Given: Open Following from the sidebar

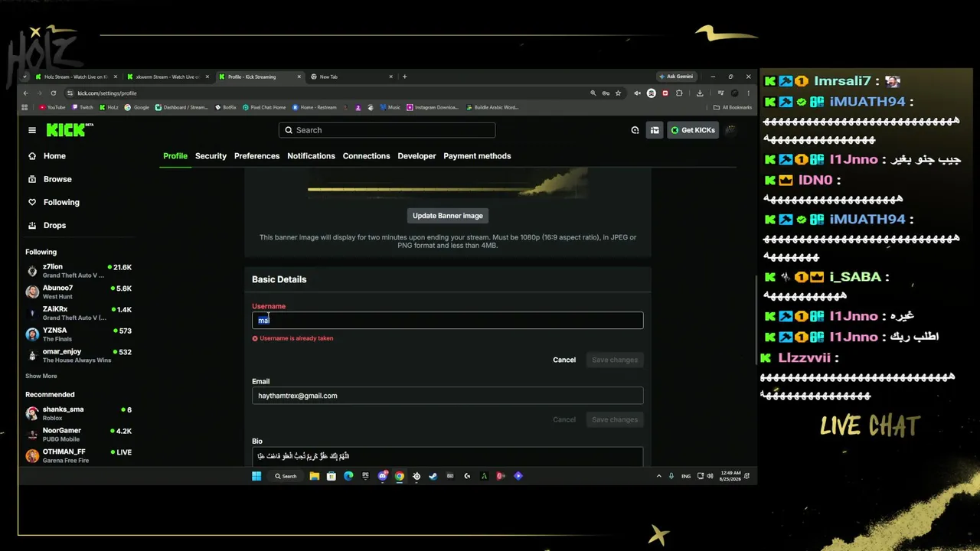Looking at the screenshot, I should click(61, 202).
